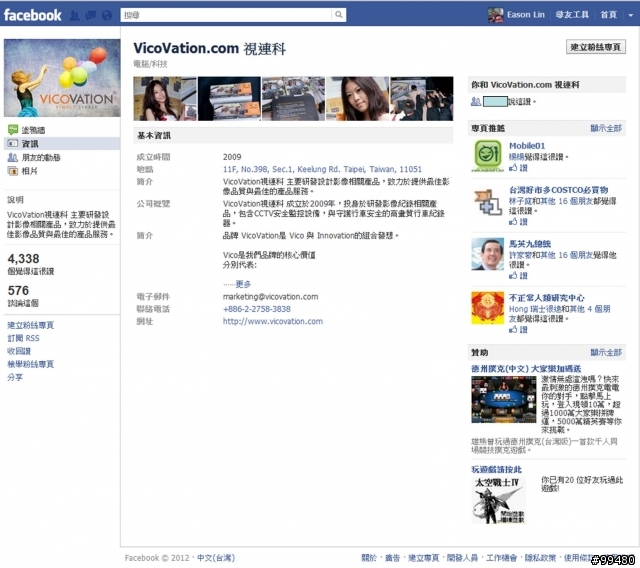Open http://www.vicovation.com link

coord(273,322)
